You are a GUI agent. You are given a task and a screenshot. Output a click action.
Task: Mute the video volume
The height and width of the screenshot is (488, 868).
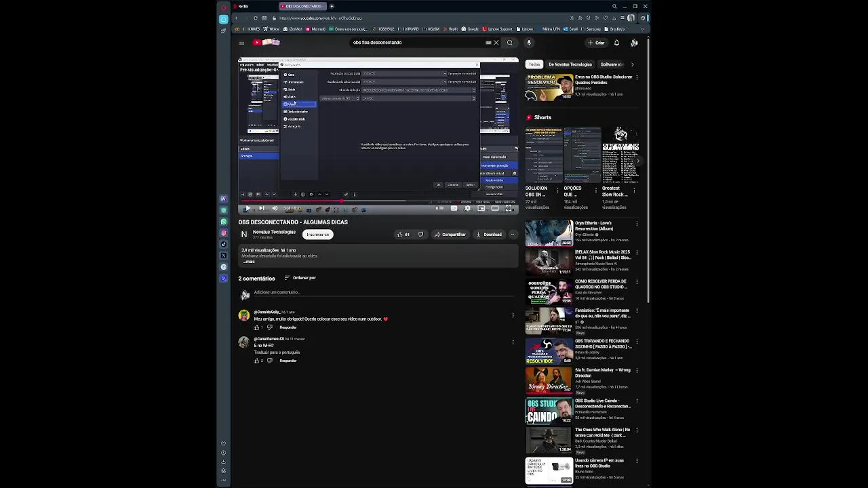275,209
